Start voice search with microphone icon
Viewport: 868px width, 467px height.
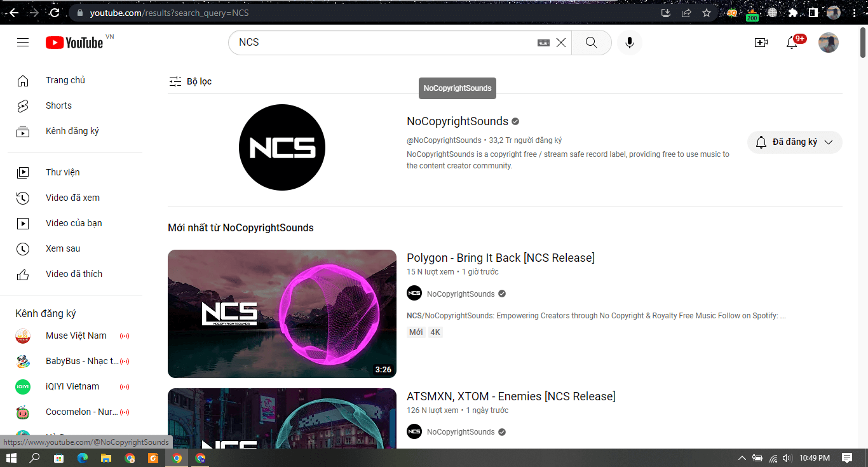coord(629,43)
